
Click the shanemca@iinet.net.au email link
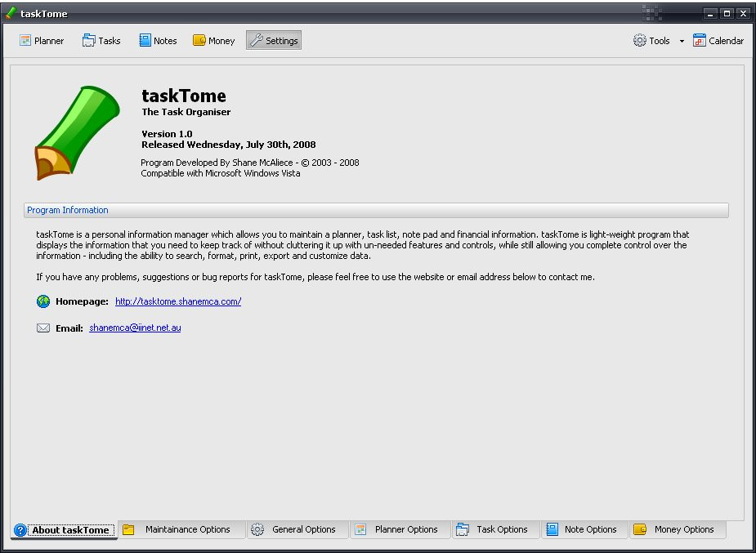(x=135, y=328)
